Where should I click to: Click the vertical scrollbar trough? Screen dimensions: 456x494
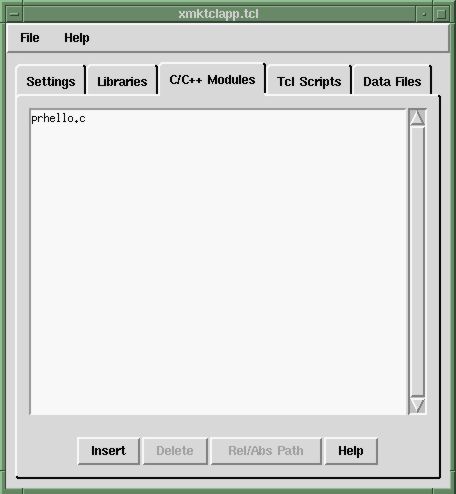(x=417, y=261)
